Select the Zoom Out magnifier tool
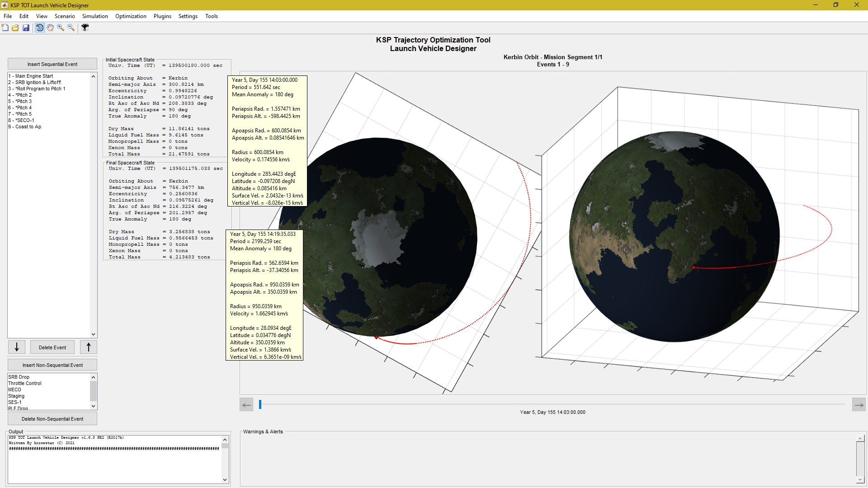This screenshot has width=868, height=488. pos(71,28)
